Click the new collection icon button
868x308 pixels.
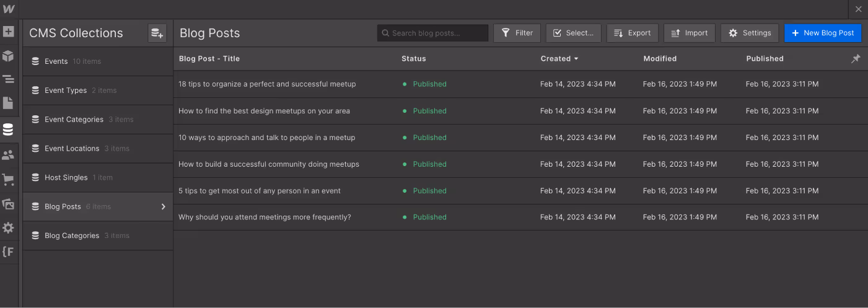tap(157, 33)
